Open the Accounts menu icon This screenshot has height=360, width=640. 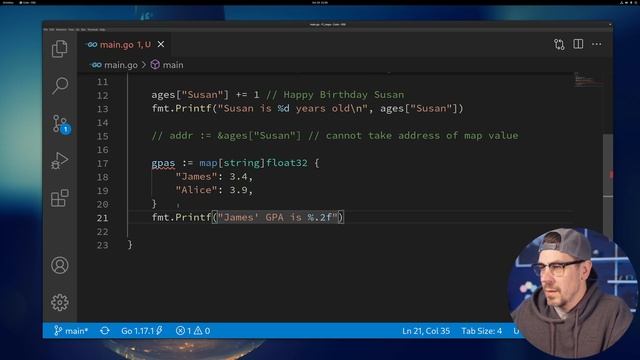(x=60, y=265)
